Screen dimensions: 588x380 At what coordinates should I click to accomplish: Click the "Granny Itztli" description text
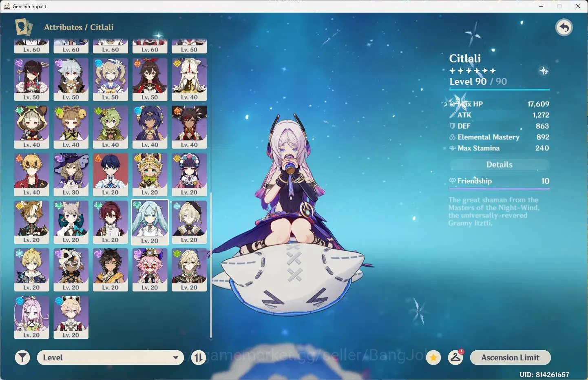470,223
